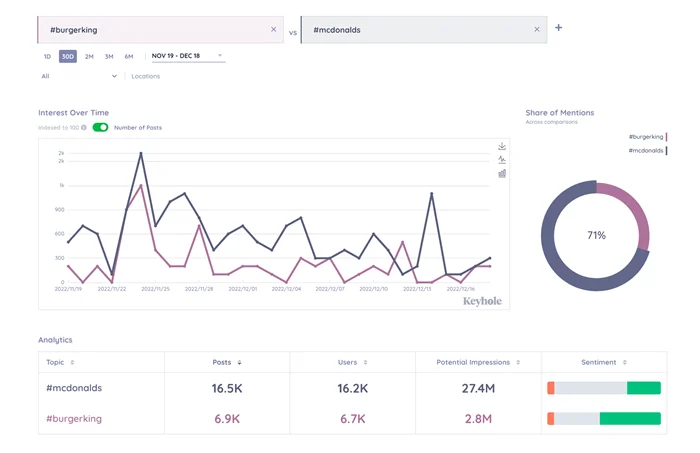The image size is (700, 453).
Task: Open the NOV 19 - DEC 18 date dropdown
Action: pos(188,56)
